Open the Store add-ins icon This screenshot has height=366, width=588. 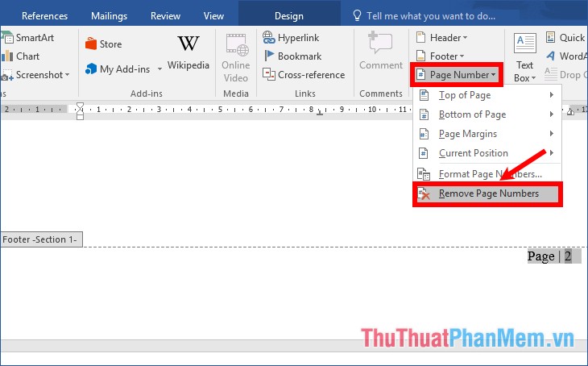[x=91, y=44]
